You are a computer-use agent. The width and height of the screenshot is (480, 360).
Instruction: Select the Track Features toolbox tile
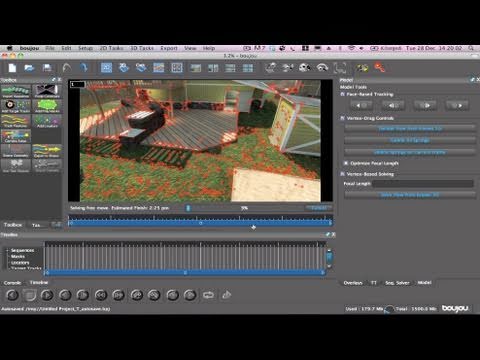point(16,121)
